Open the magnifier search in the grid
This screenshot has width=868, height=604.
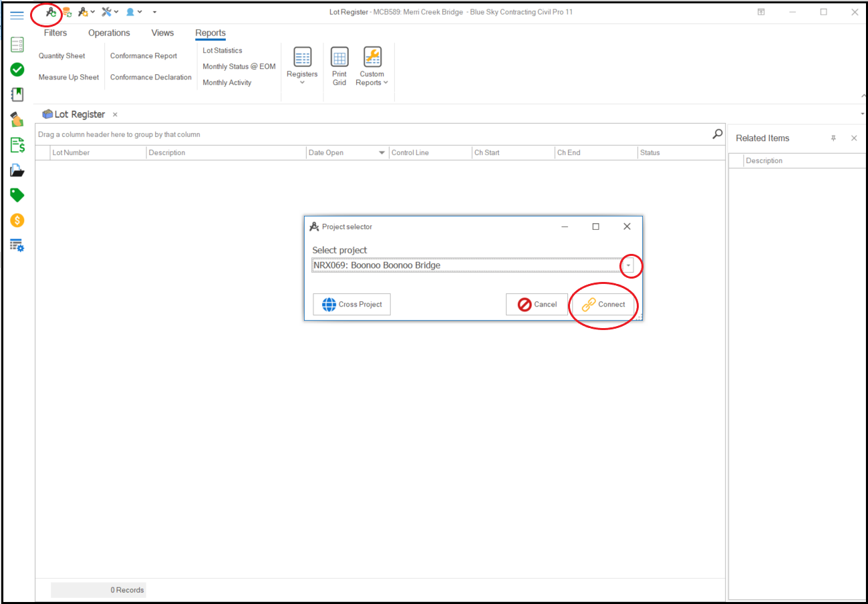pos(717,134)
